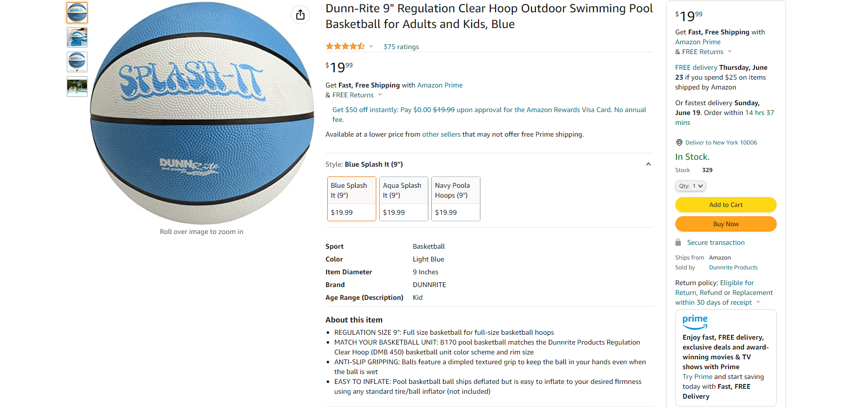The image size is (868, 408).
Task: Open the 375 ratings link
Action: [x=401, y=47]
